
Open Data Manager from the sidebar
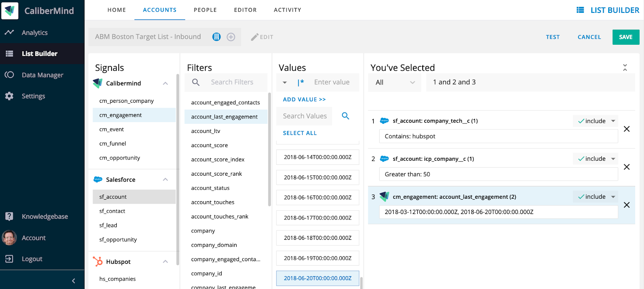[42, 75]
